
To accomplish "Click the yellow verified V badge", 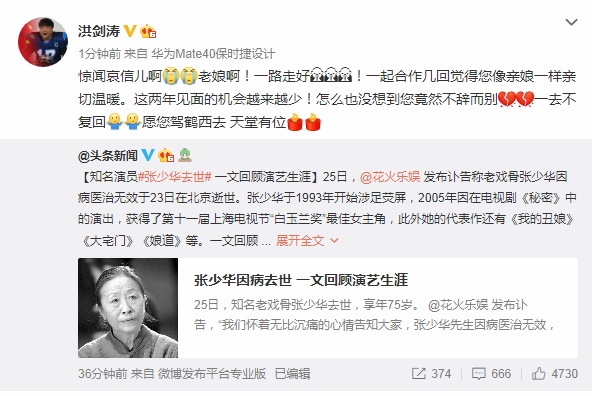I will [x=130, y=31].
